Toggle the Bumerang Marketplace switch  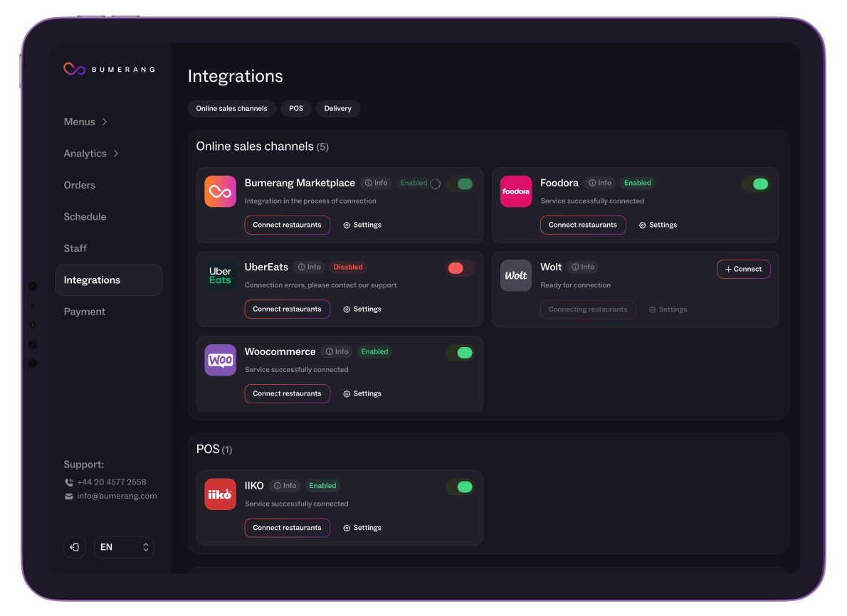tap(461, 184)
